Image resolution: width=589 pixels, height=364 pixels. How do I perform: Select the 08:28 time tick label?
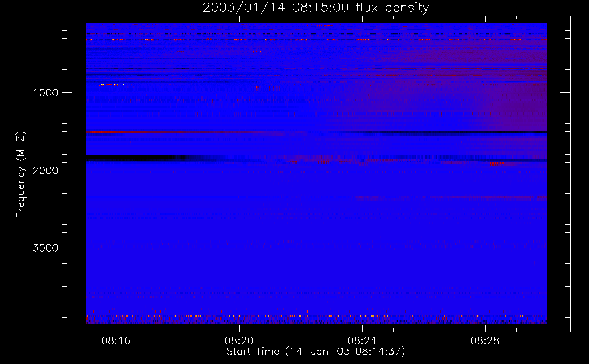pyautogui.click(x=485, y=341)
